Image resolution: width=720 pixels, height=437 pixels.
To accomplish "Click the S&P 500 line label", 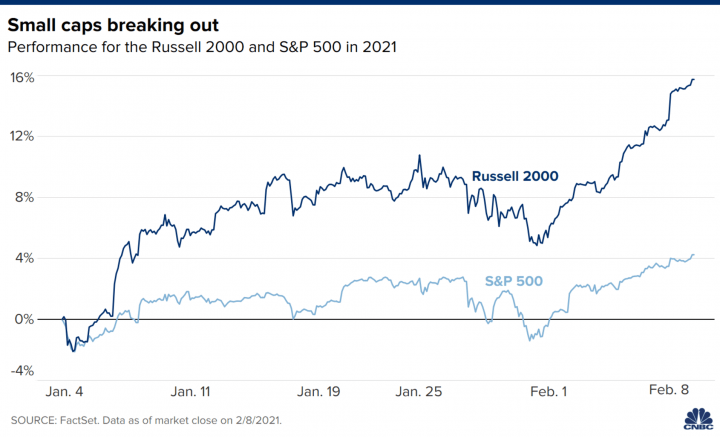I will pyautogui.click(x=513, y=281).
